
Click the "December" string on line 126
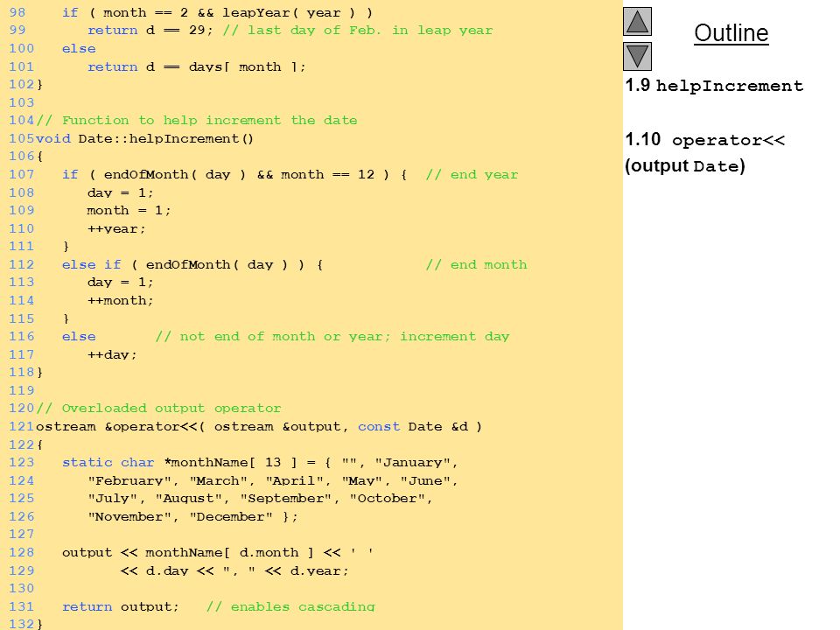pos(231,516)
